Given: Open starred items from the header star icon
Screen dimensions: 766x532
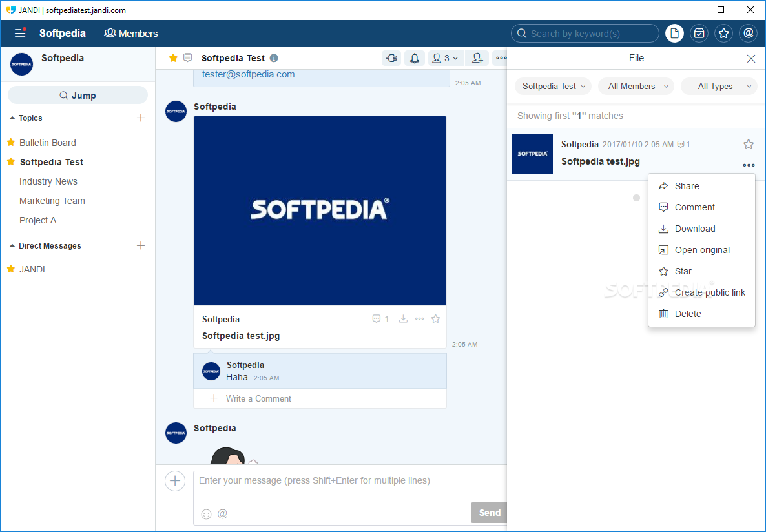Looking at the screenshot, I should pos(723,33).
